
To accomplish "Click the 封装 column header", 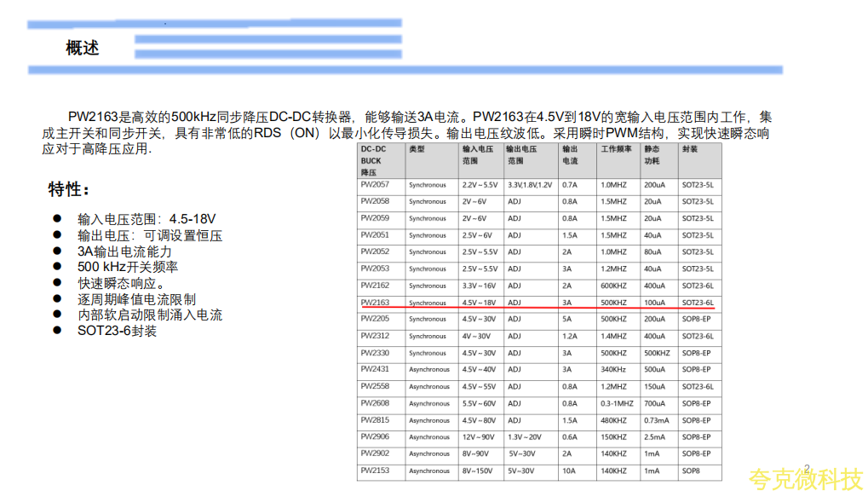I will [x=690, y=149].
